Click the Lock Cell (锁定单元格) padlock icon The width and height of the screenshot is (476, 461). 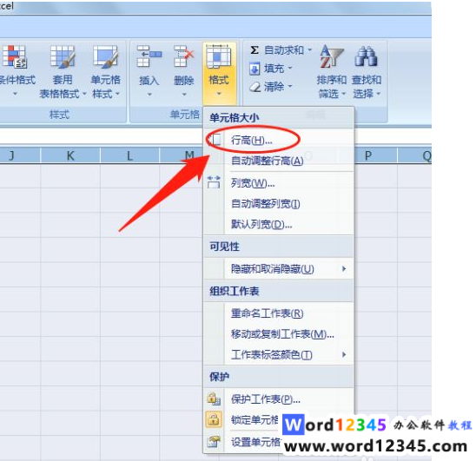click(x=214, y=419)
